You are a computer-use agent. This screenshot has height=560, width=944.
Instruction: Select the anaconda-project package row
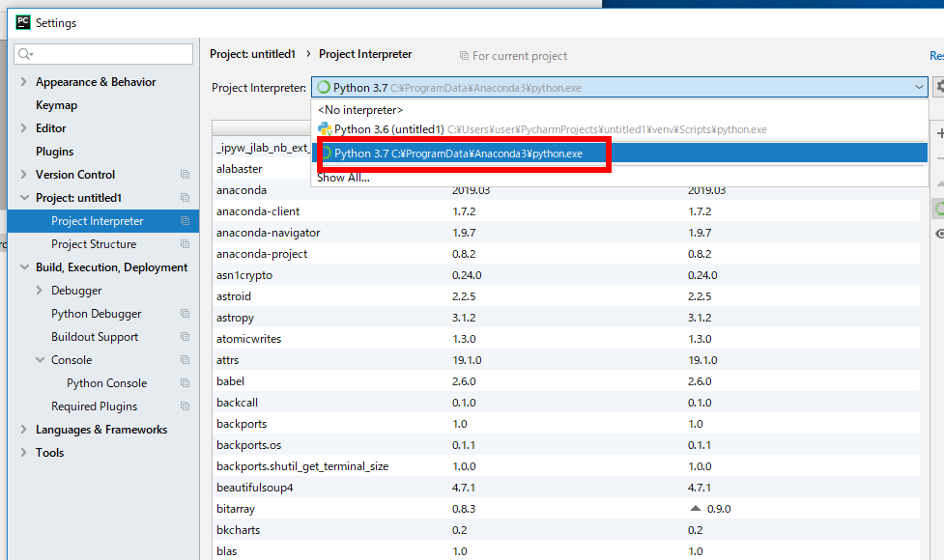[566, 254]
